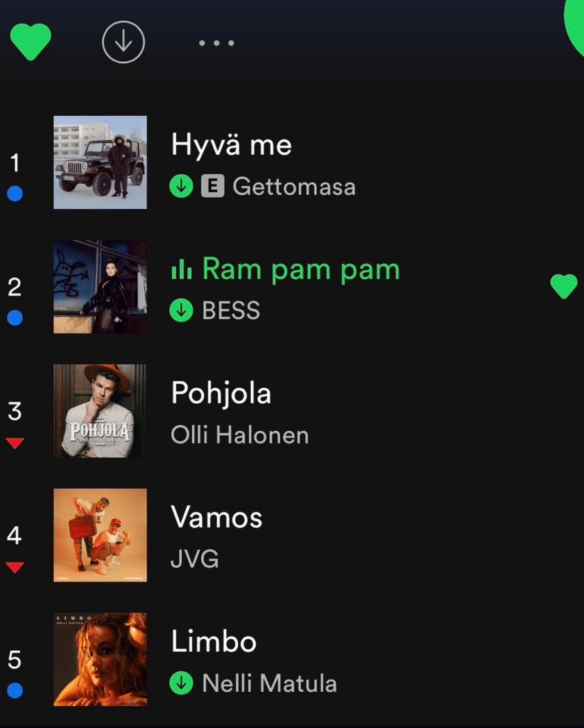Tap the blue dot under rank 5
This screenshot has width=584, height=728.
(x=15, y=690)
